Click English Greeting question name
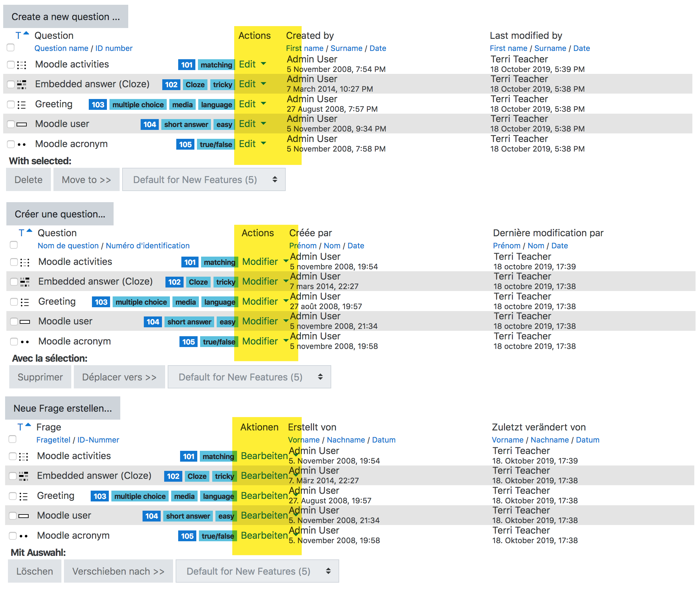The width and height of the screenshot is (700, 589). pos(54,104)
